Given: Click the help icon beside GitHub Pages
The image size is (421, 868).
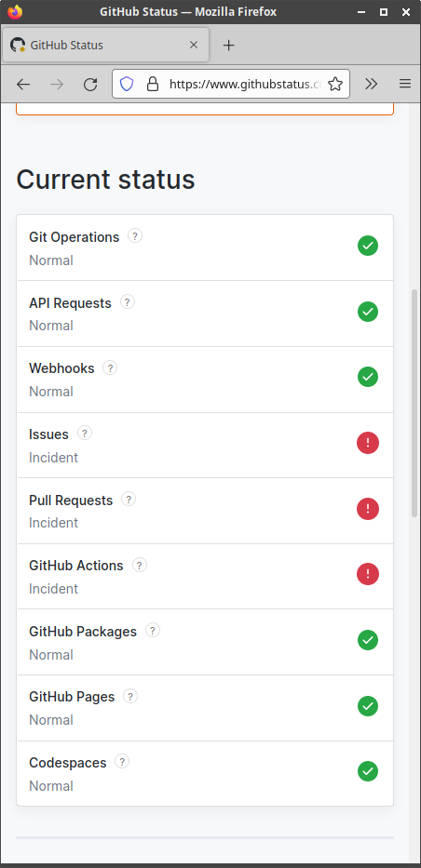Looking at the screenshot, I should click(x=130, y=697).
